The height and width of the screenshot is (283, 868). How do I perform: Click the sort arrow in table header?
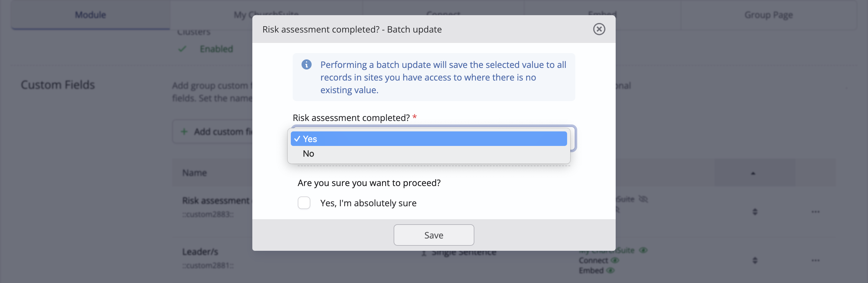point(753,173)
